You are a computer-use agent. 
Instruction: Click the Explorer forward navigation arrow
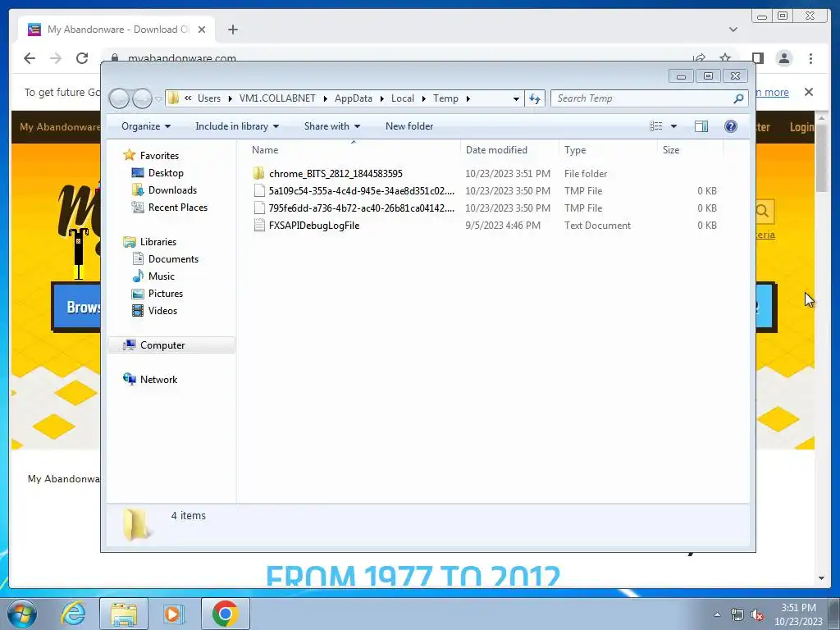point(142,98)
